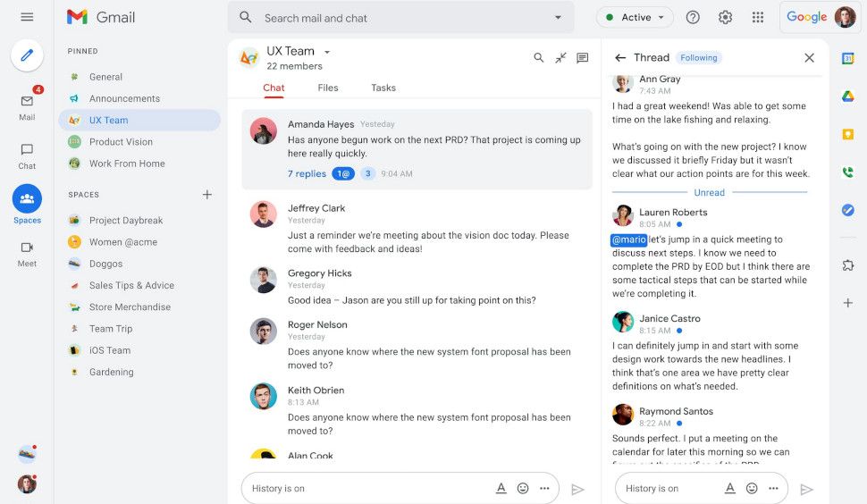Toggle main menu hamburger sidebar
Image resolution: width=867 pixels, height=504 pixels.
click(x=27, y=17)
